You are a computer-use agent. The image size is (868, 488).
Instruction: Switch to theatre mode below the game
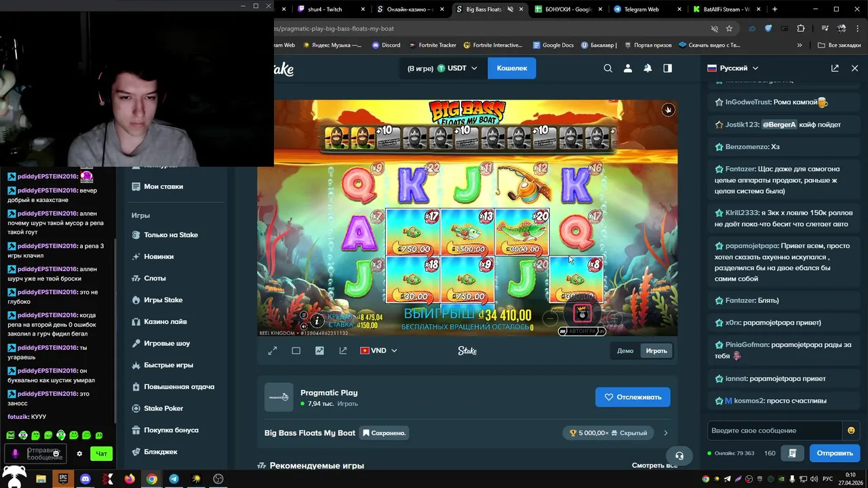[296, 350]
